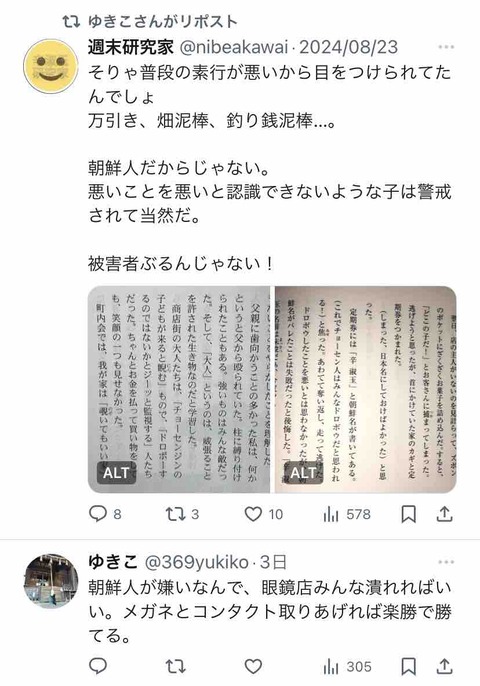Open right book page image

tap(365, 389)
